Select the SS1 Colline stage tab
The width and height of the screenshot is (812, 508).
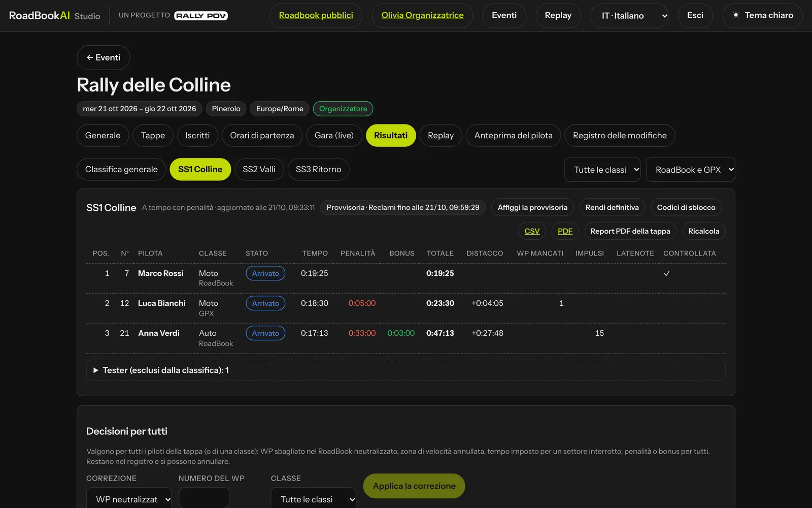point(200,169)
